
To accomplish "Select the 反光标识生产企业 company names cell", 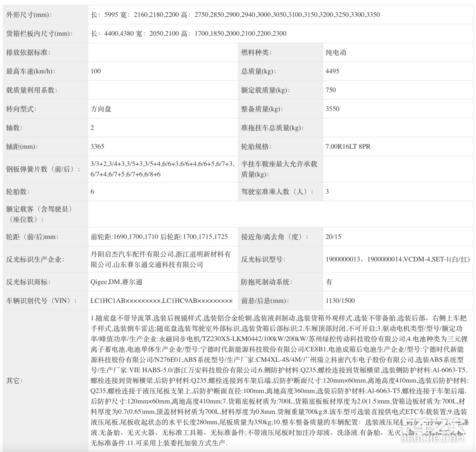I will click(161, 259).
